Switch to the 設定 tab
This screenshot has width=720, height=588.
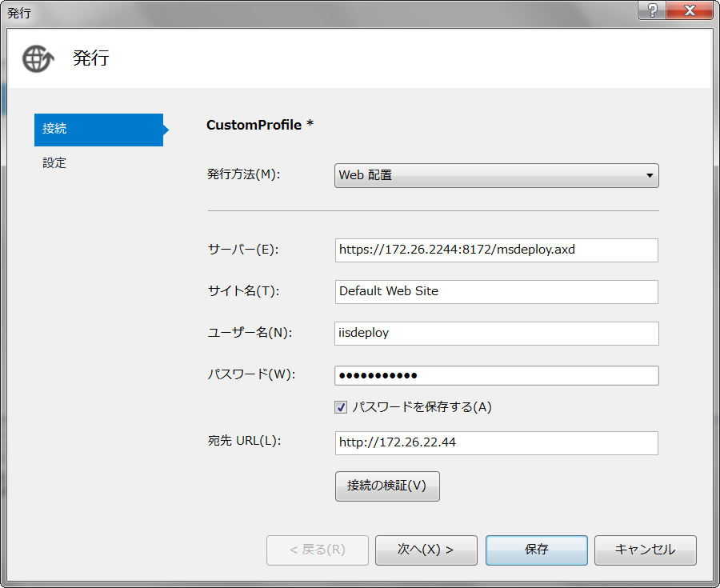[54, 163]
